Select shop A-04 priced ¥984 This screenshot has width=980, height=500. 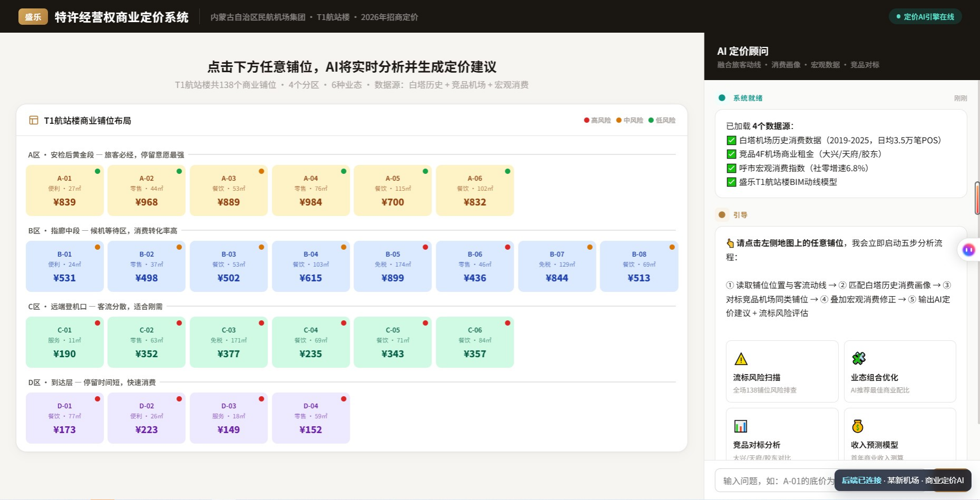(x=311, y=190)
